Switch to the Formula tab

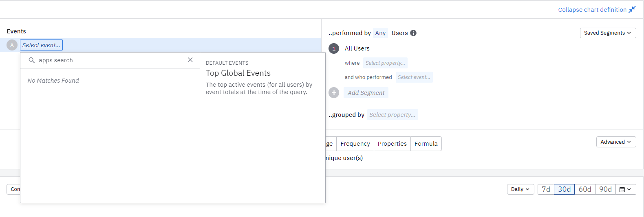coord(426,144)
